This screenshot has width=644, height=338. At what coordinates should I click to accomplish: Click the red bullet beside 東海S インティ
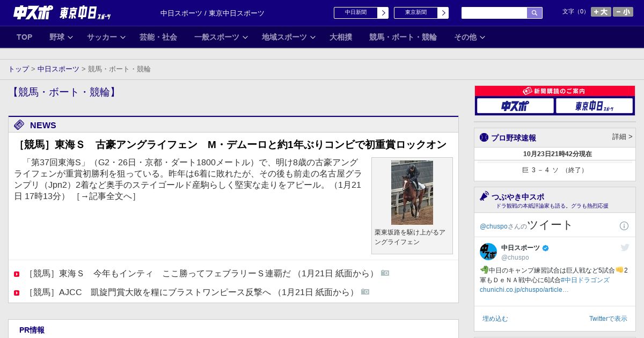coord(17,274)
